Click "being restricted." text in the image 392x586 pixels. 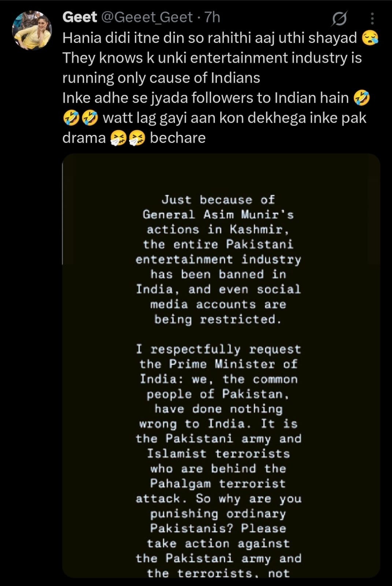218,320
